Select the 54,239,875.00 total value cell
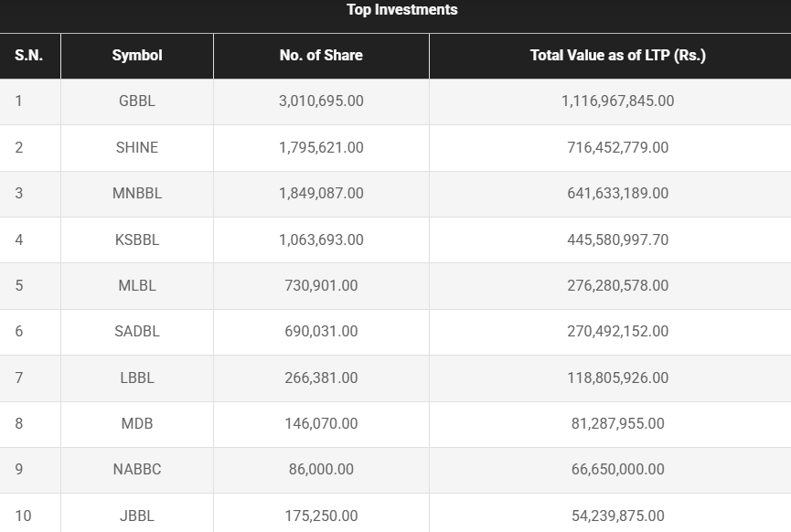This screenshot has height=532, width=791. point(617,516)
